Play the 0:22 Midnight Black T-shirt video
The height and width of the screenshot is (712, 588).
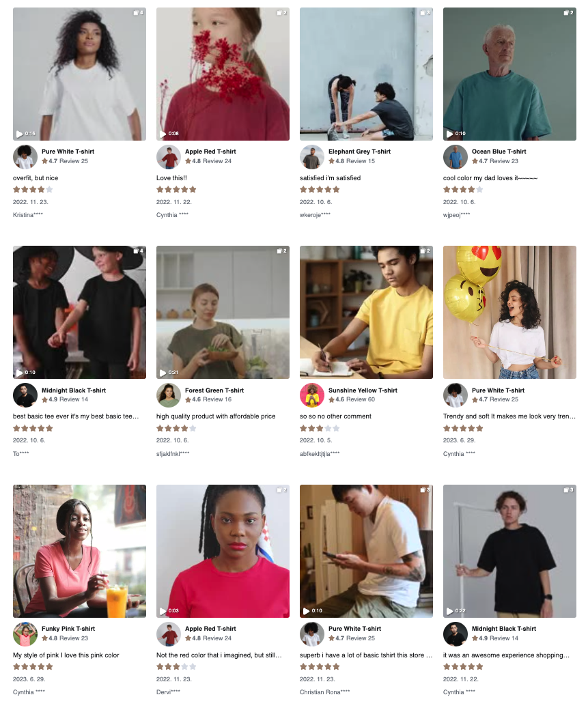pyautogui.click(x=449, y=611)
